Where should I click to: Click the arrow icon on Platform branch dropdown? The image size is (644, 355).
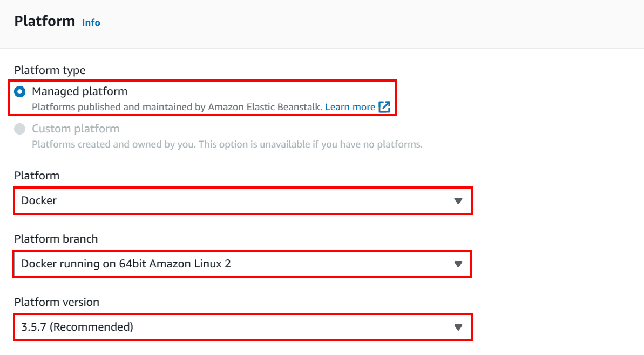(x=458, y=264)
